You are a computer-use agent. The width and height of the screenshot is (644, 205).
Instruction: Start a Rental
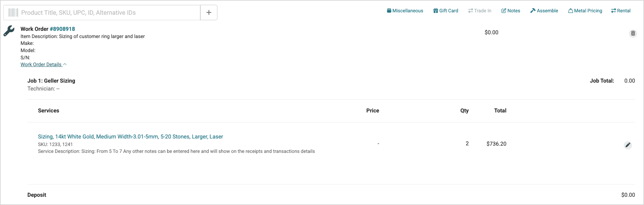(x=621, y=11)
